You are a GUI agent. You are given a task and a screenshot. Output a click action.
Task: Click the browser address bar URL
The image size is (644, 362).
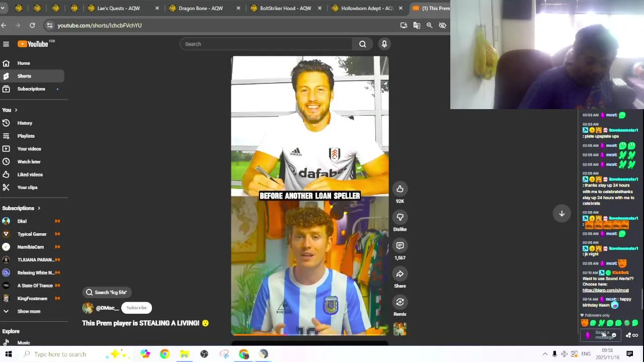(100, 25)
